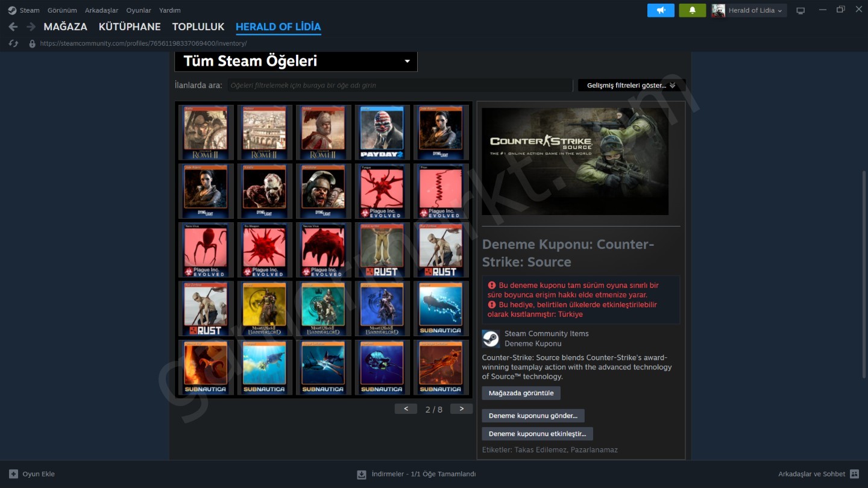The image size is (868, 488).
Task: Go back using the back arrow
Action: 13,27
